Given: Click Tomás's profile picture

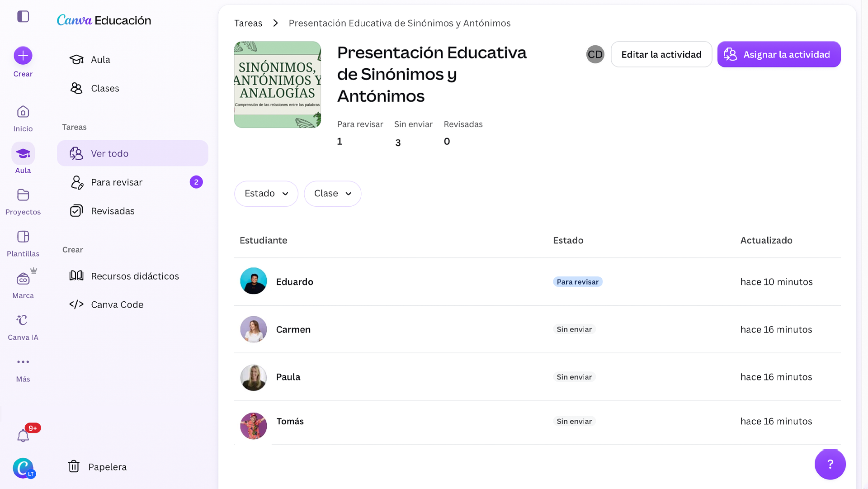Looking at the screenshot, I should 253,426.
